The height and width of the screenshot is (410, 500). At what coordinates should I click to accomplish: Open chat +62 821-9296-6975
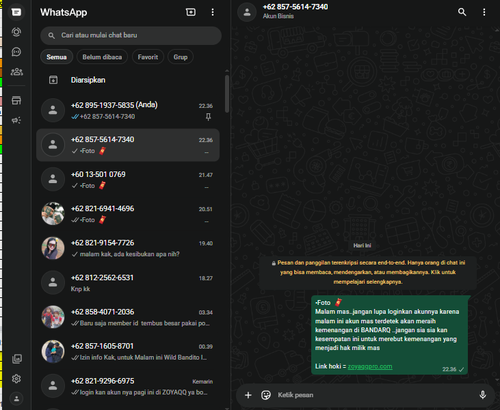(x=128, y=386)
